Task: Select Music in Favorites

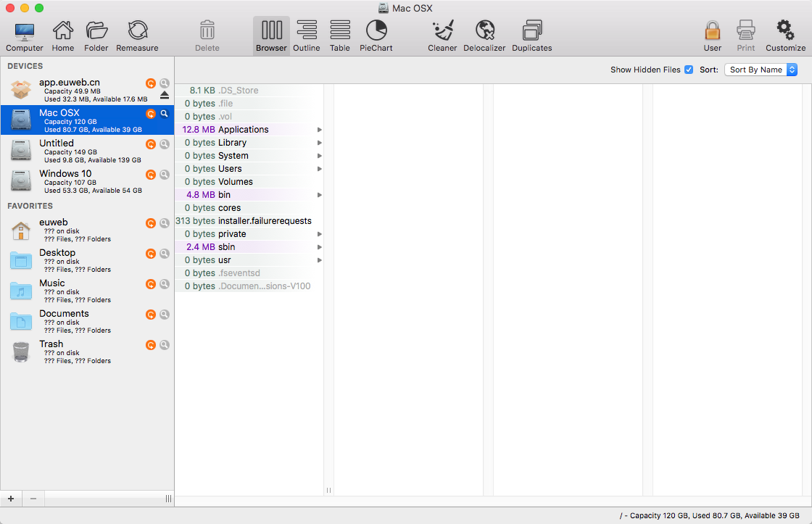Action: tap(87, 291)
